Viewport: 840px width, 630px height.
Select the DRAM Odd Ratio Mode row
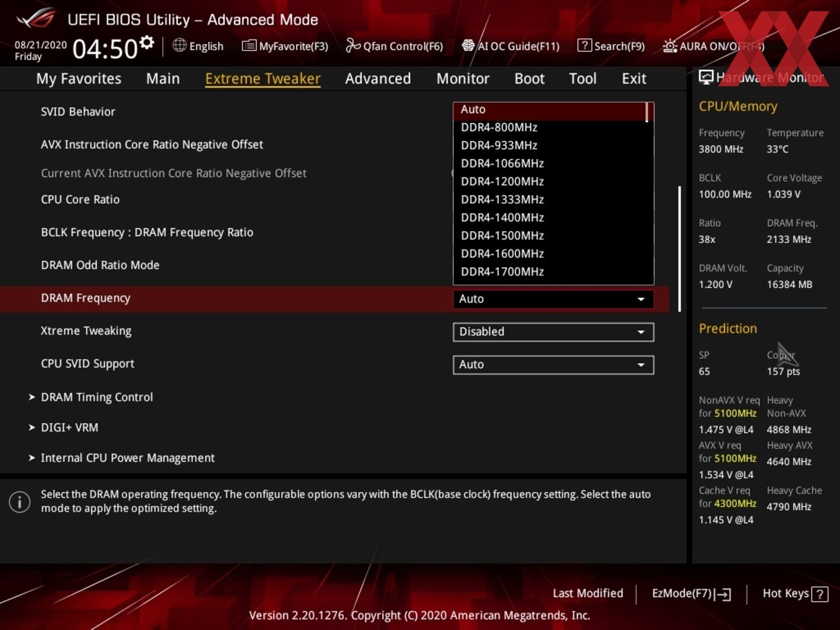coord(100,265)
